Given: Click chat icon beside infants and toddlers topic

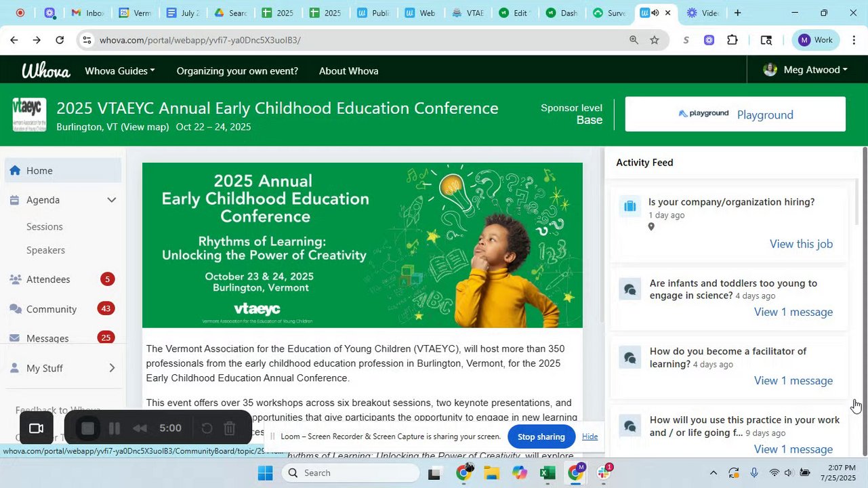Looking at the screenshot, I should point(629,290).
